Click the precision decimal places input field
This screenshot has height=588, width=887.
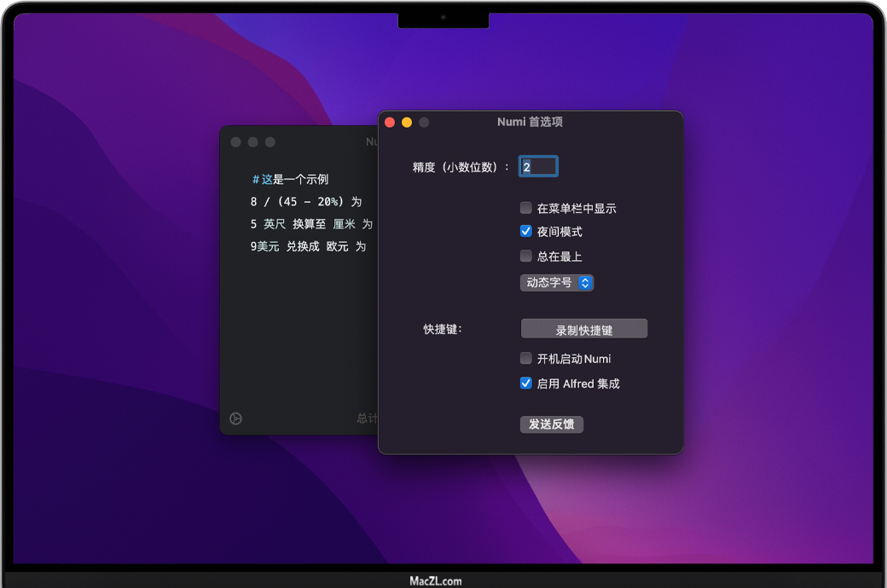538,166
